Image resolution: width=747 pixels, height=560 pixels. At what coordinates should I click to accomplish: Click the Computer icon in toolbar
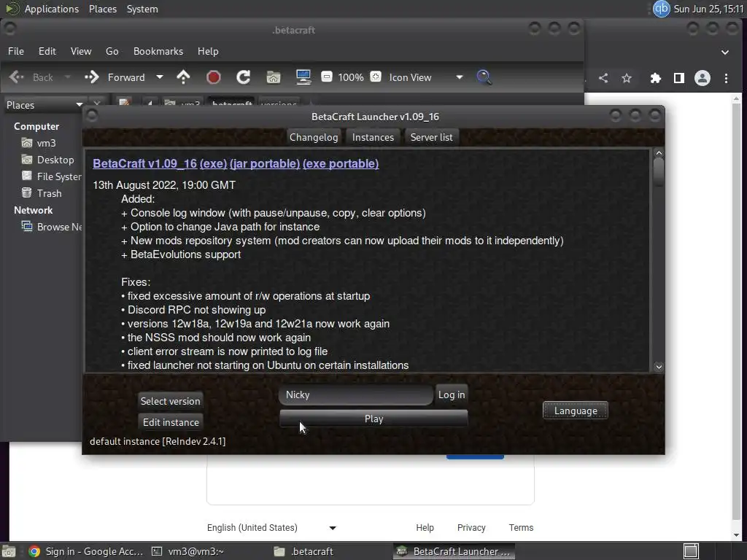pos(303,77)
